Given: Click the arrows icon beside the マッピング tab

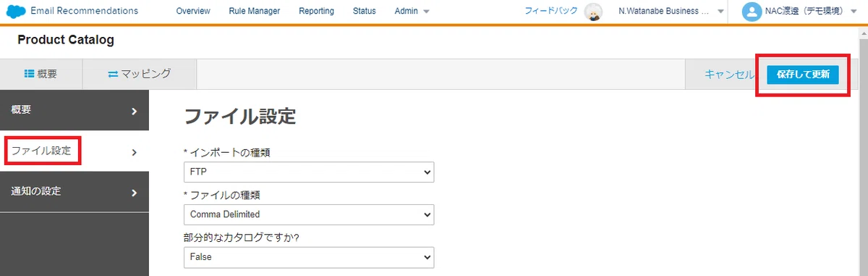Looking at the screenshot, I should 113,74.
